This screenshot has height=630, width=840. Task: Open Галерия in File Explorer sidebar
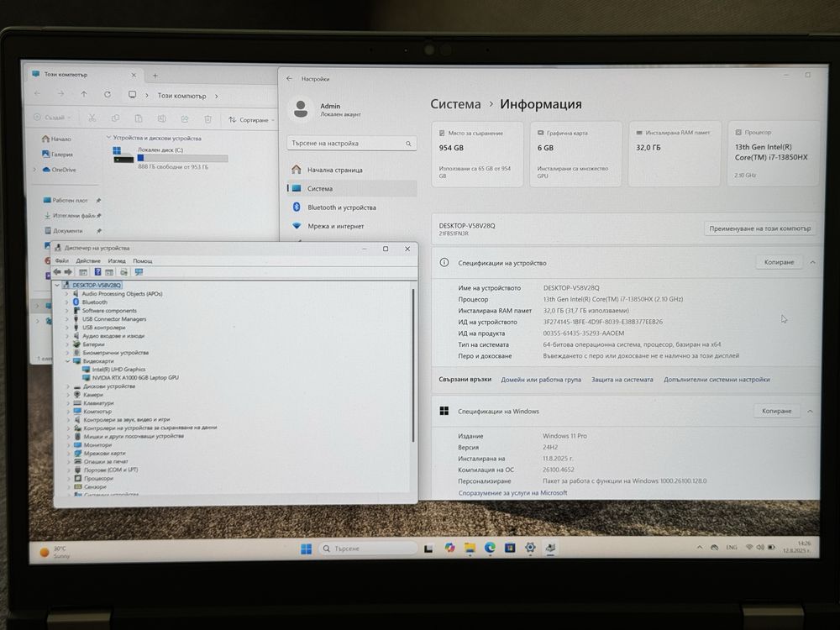(57, 155)
